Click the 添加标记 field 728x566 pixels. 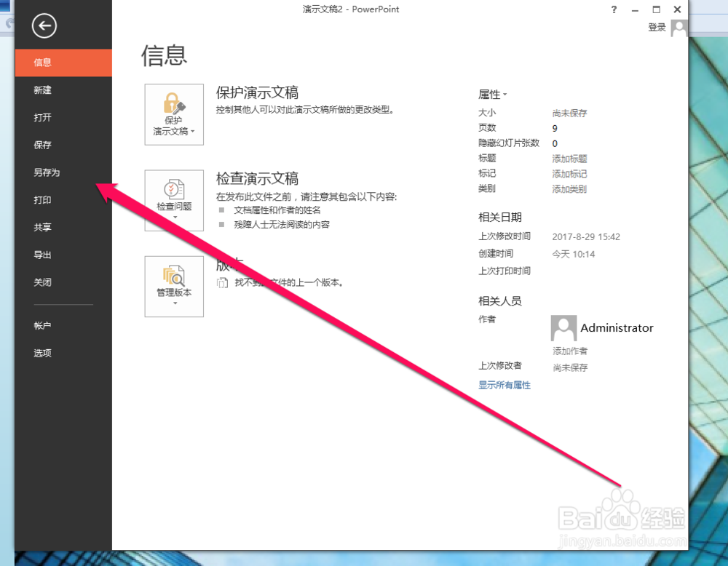569,174
